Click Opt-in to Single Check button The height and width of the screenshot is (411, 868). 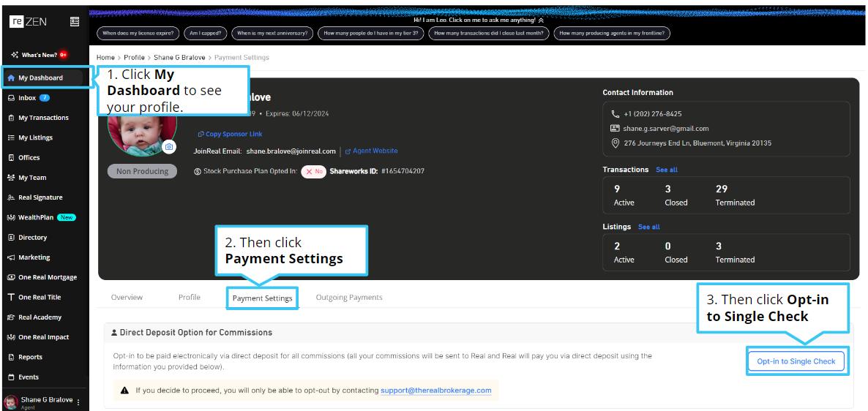coord(796,361)
